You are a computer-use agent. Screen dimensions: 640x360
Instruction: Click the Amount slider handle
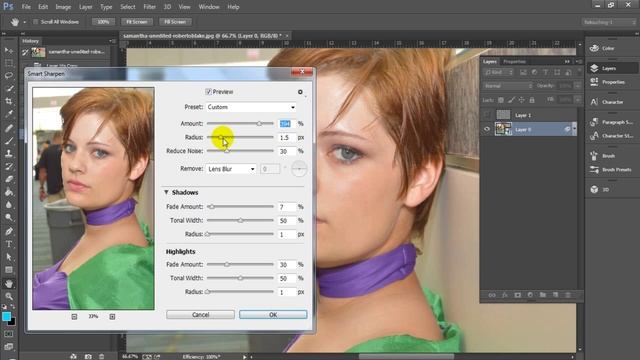click(x=259, y=123)
